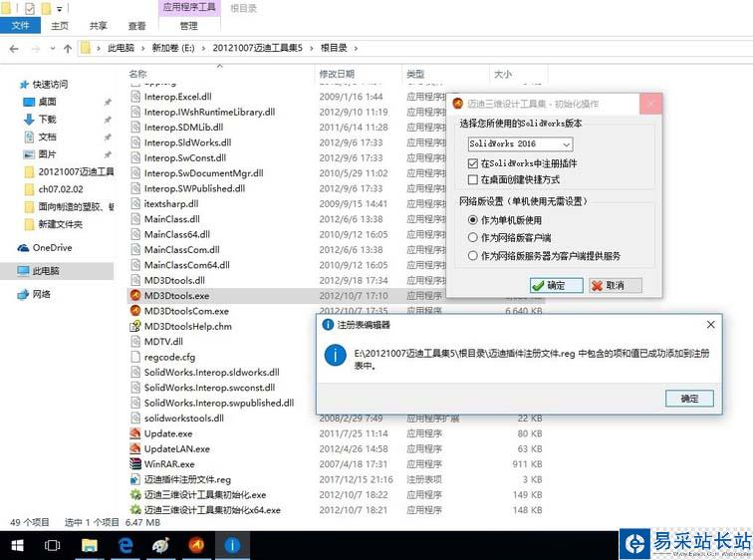Select 迈迪三维设计工具集初始化.exe icon
Viewport: 753px width, 560px height.
coord(135,495)
